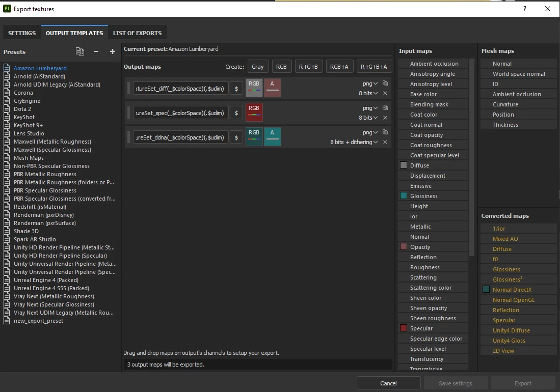Click the CryEngine preset file icon
The height and width of the screenshot is (392, 560).
7,101
